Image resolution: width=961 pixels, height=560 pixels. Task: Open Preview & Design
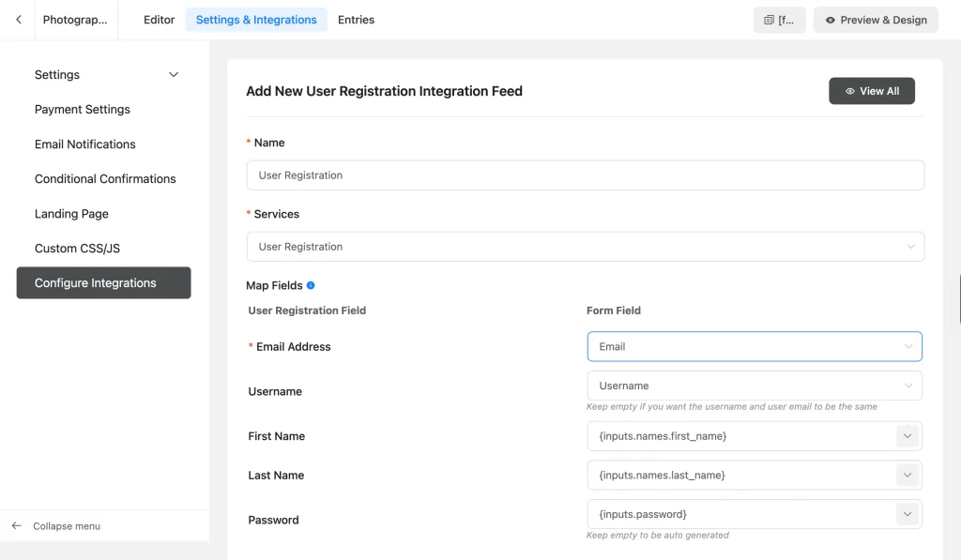coord(876,21)
